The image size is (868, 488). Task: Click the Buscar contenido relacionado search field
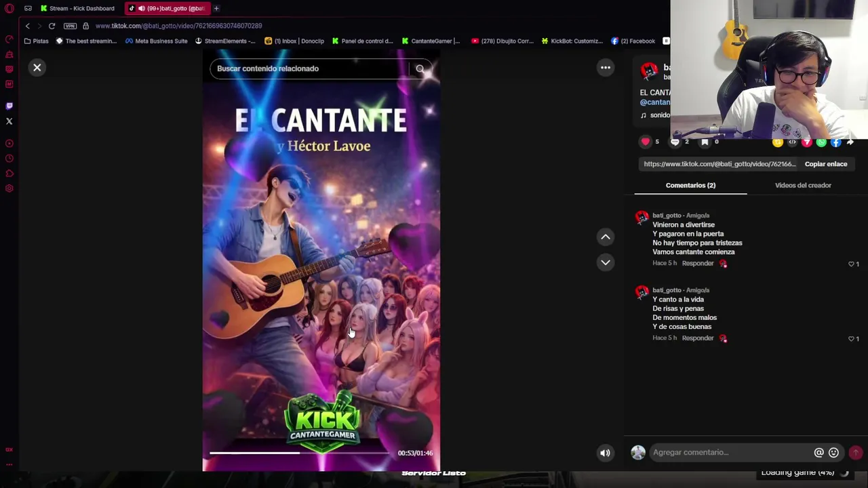pyautogui.click(x=311, y=68)
